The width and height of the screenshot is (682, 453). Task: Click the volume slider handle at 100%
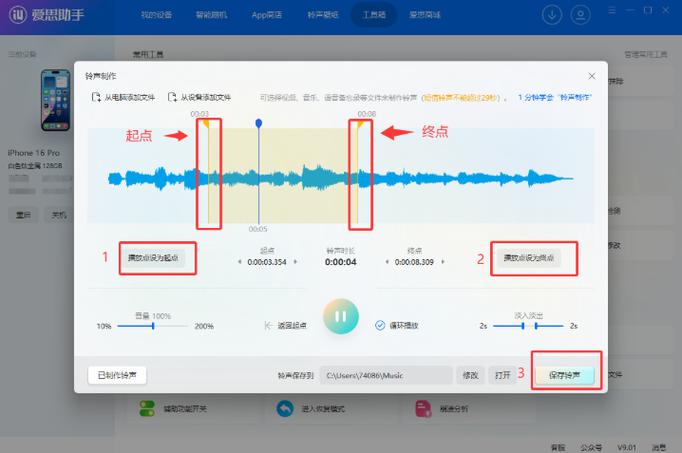(x=153, y=326)
